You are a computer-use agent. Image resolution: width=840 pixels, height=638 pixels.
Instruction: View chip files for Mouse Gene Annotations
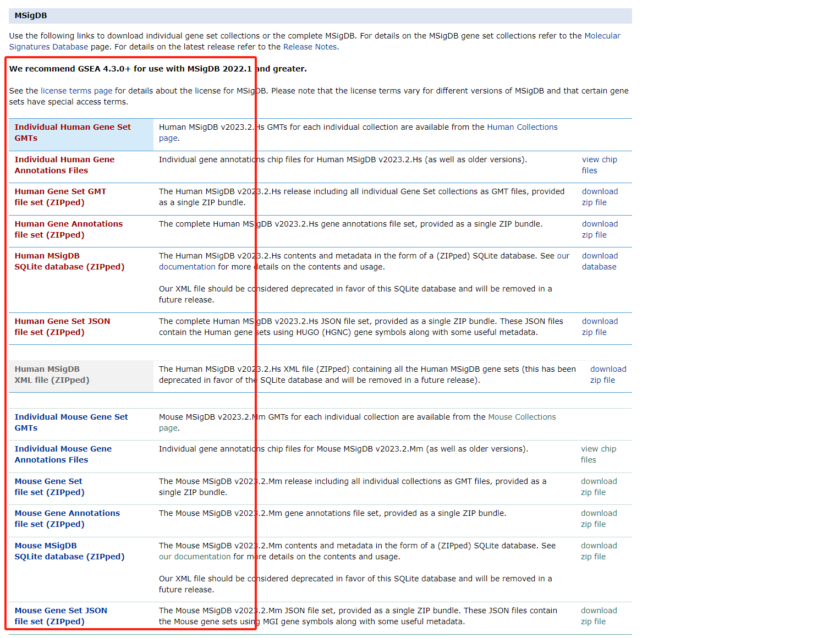coord(599,454)
